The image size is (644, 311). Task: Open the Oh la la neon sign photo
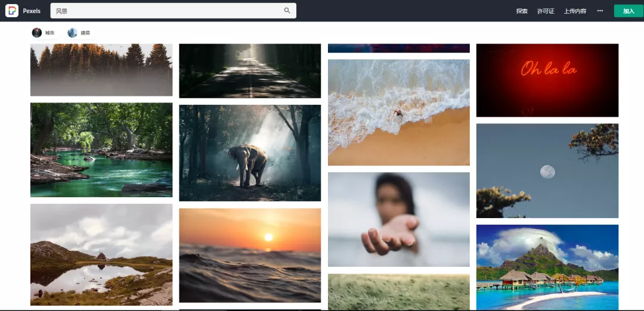tap(547, 80)
